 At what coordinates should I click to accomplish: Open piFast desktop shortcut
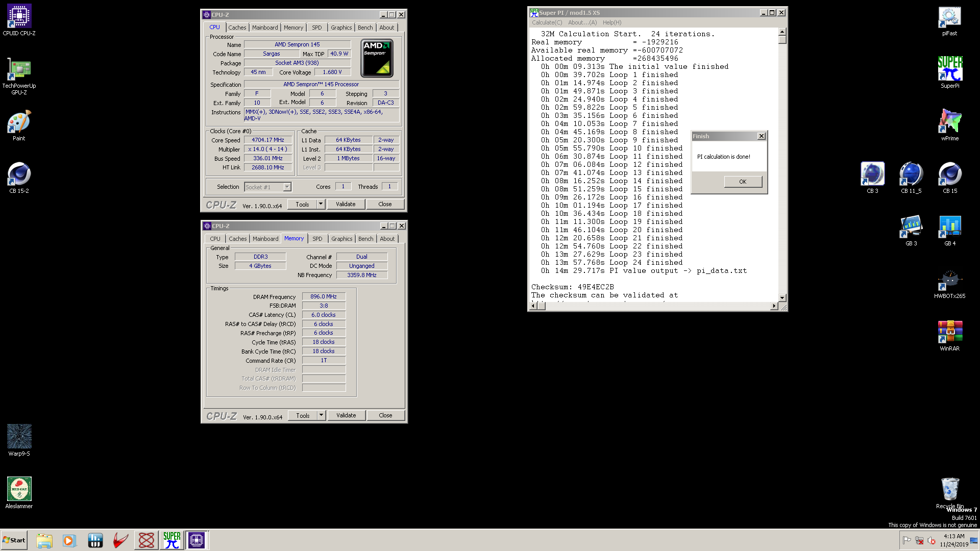[x=949, y=20]
